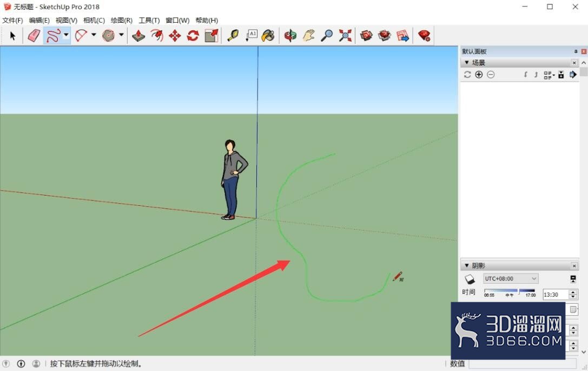This screenshot has height=371, width=588.
Task: Select the Orbit camera tool
Action: (x=290, y=36)
